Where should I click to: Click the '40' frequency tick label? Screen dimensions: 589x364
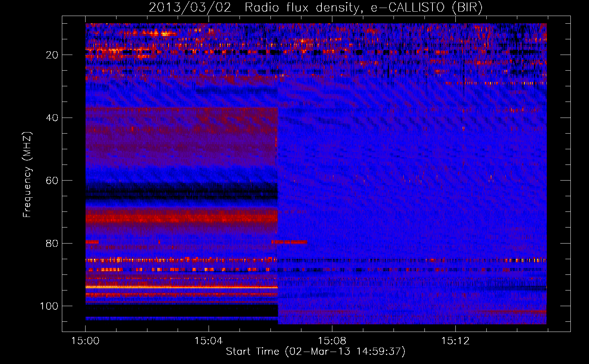click(x=52, y=118)
